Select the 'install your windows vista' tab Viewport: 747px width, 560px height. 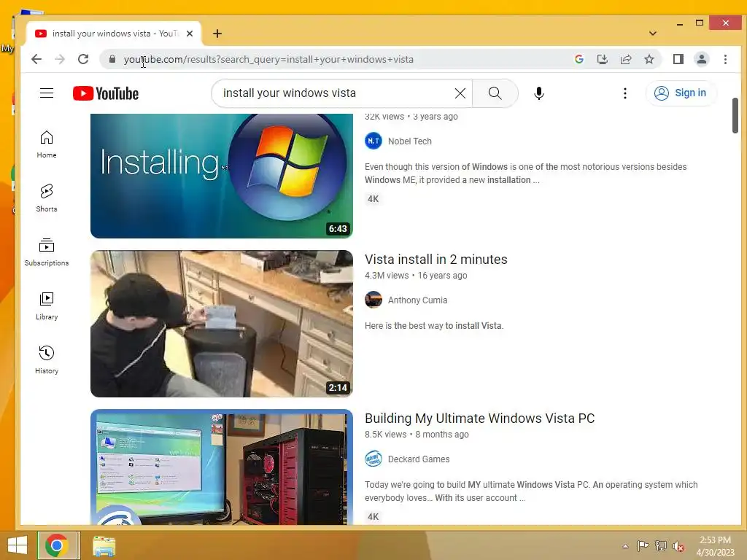(115, 34)
